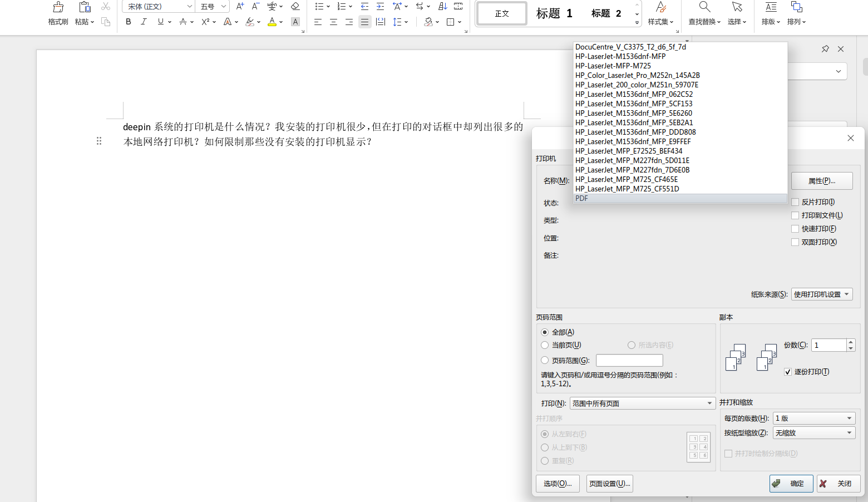Click the Format Painter (格式刷) icon
This screenshot has width=868, height=502.
[x=58, y=7]
